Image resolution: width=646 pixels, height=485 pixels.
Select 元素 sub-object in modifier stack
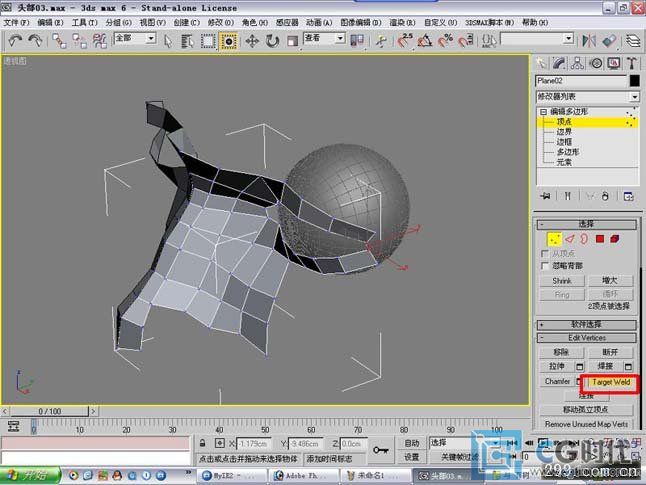pos(564,162)
